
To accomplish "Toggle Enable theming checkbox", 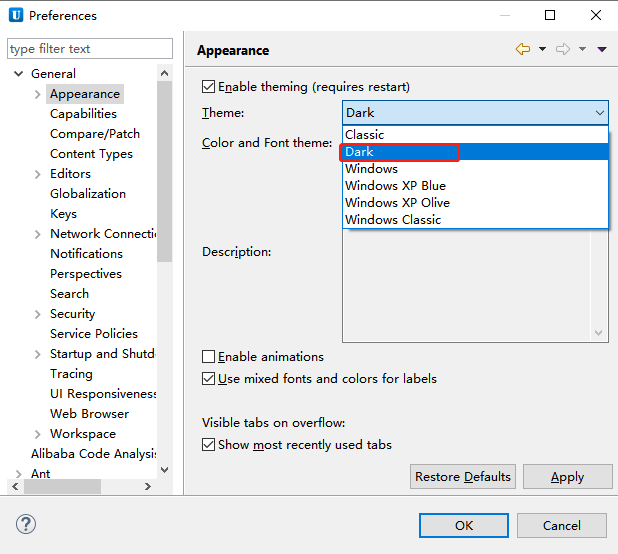I will pyautogui.click(x=208, y=87).
